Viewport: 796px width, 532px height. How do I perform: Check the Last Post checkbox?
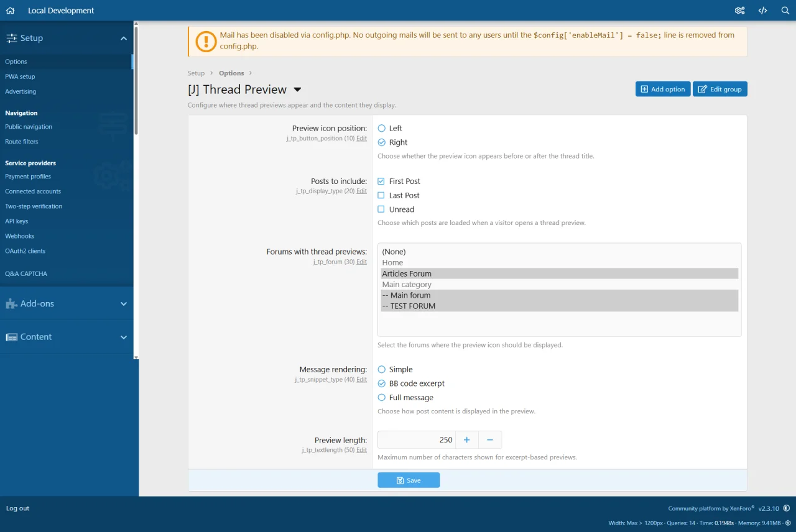381,195
